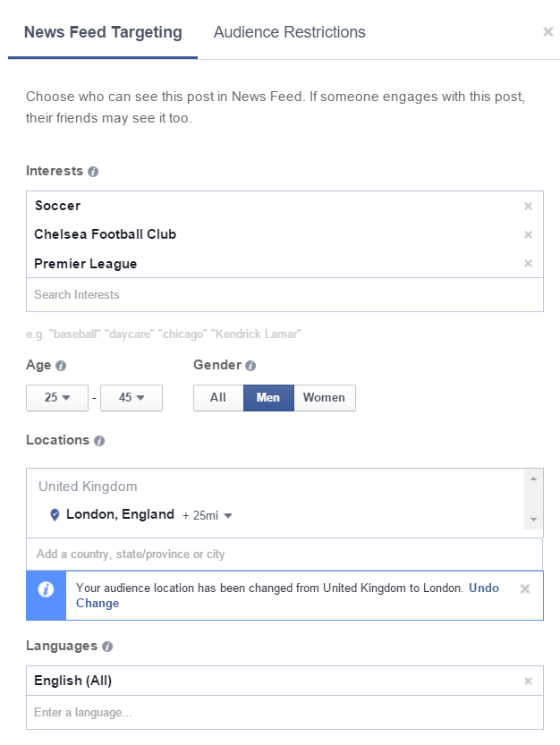Remove English (All) language
Screen dimensions: 560x745
coord(528,681)
